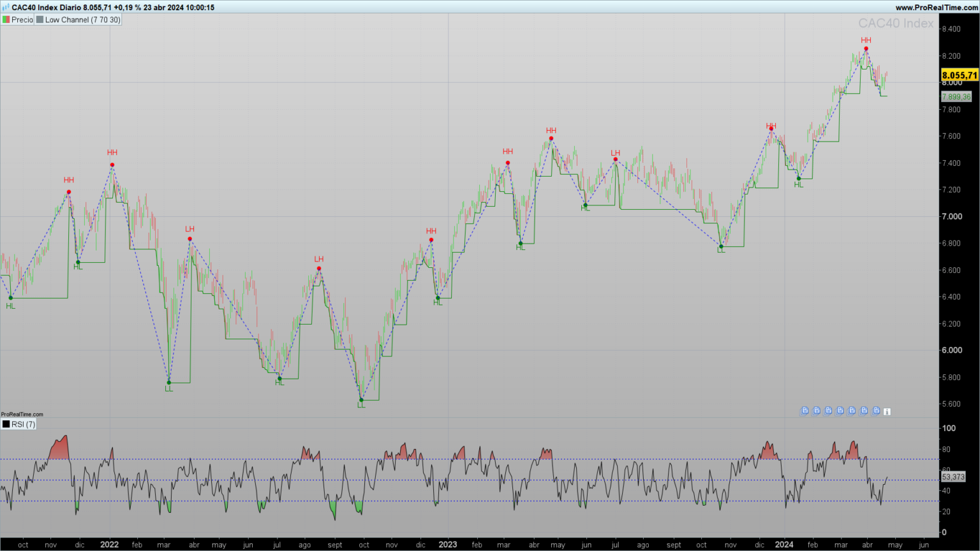Screen dimensions: 980x551
Task: Click the 80 label on the RSI axis
Action: [x=947, y=450]
